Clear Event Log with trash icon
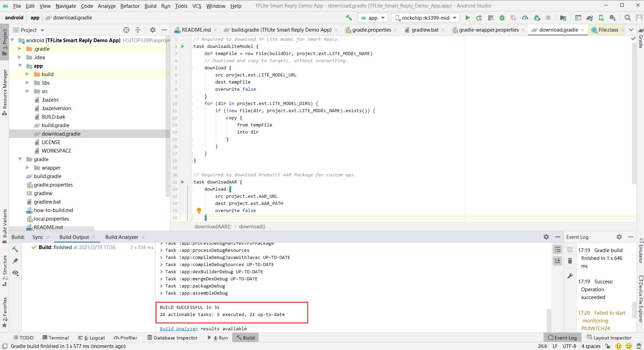Viewport: 644px width, 350px height. click(x=570, y=261)
